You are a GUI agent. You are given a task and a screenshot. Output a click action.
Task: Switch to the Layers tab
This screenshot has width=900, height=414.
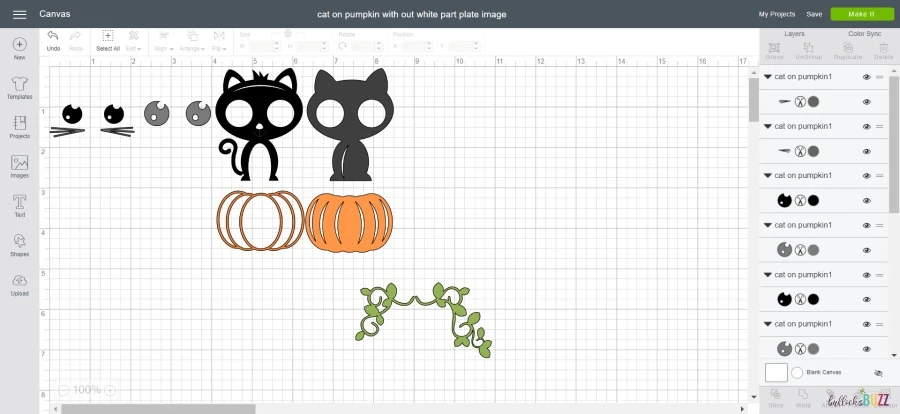tap(794, 34)
